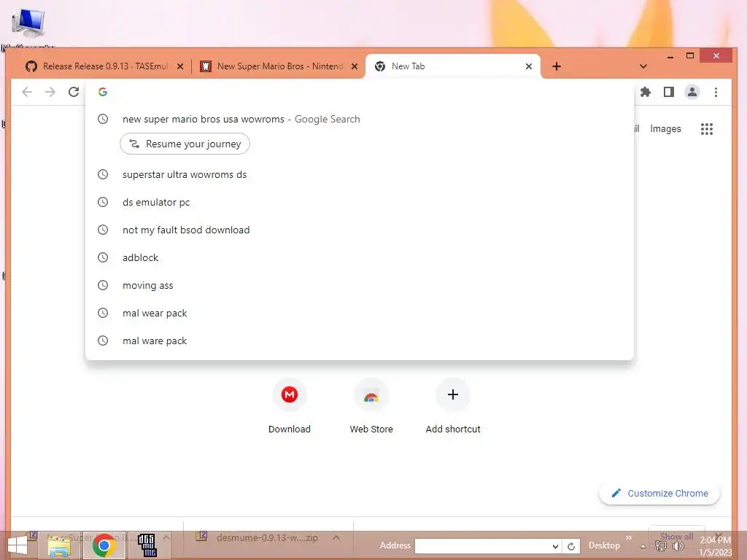Image resolution: width=747 pixels, height=560 pixels.
Task: Open the tab search chevron dropdown
Action: [x=643, y=66]
